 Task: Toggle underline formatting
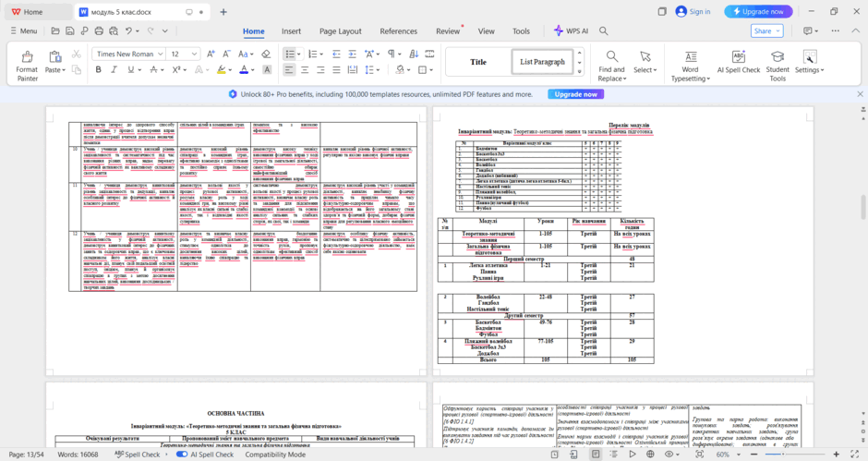(x=130, y=70)
